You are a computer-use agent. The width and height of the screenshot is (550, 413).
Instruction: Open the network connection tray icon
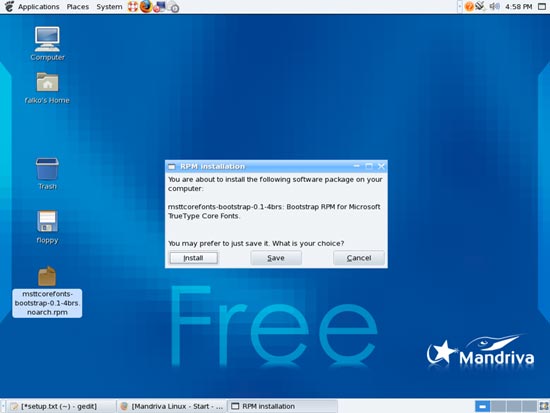[x=480, y=6]
